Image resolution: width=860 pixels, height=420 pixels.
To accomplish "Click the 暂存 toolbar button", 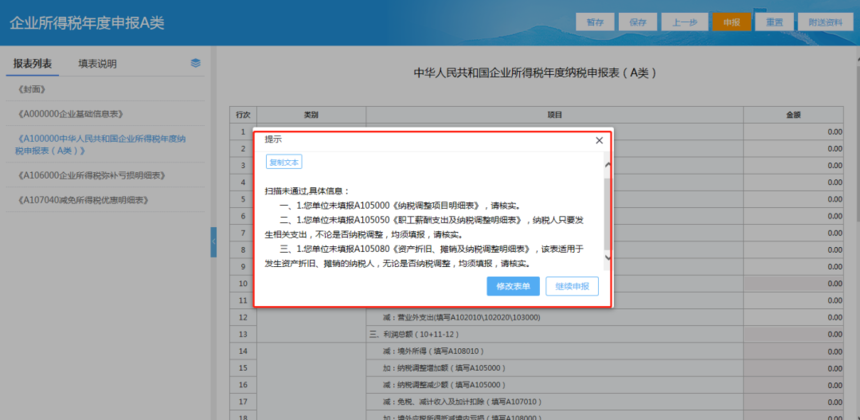I will (x=595, y=22).
